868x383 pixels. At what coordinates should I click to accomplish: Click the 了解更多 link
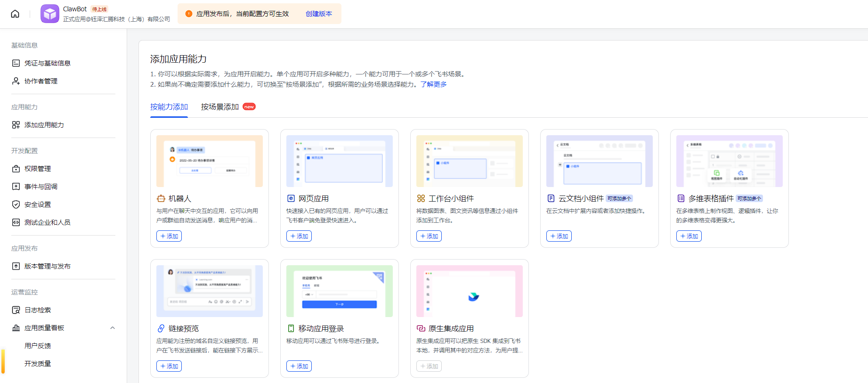[x=433, y=84]
